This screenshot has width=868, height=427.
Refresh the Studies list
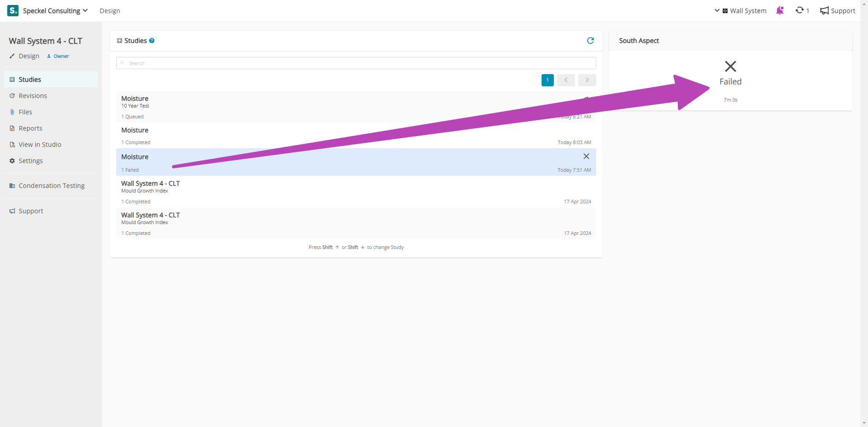(x=590, y=41)
